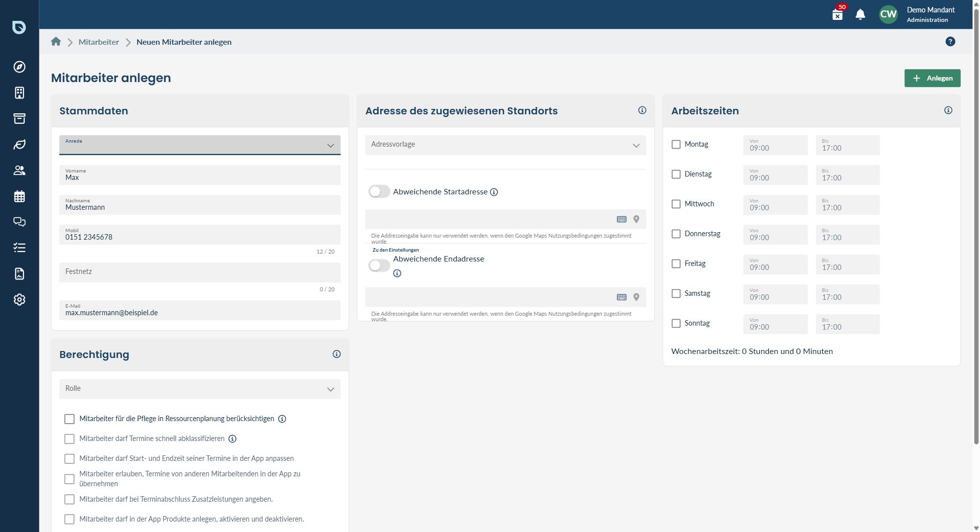Enable Zusatzleistungen angeben checkbox

pyautogui.click(x=70, y=499)
